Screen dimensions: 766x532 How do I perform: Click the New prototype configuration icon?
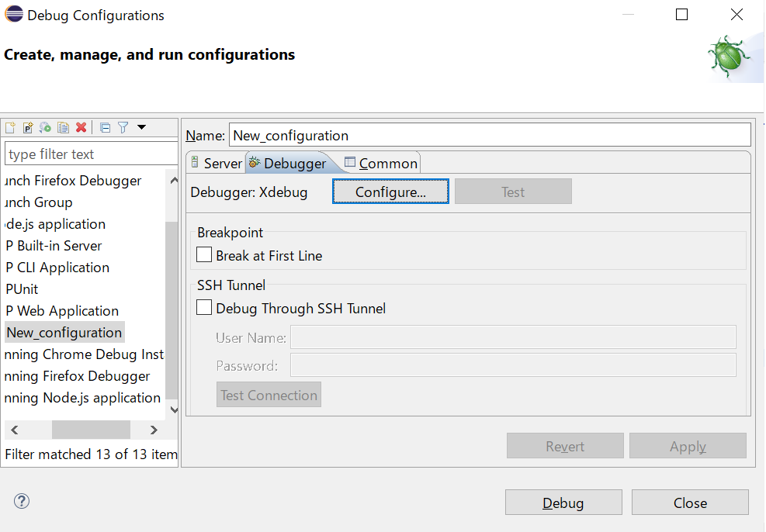pyautogui.click(x=28, y=128)
